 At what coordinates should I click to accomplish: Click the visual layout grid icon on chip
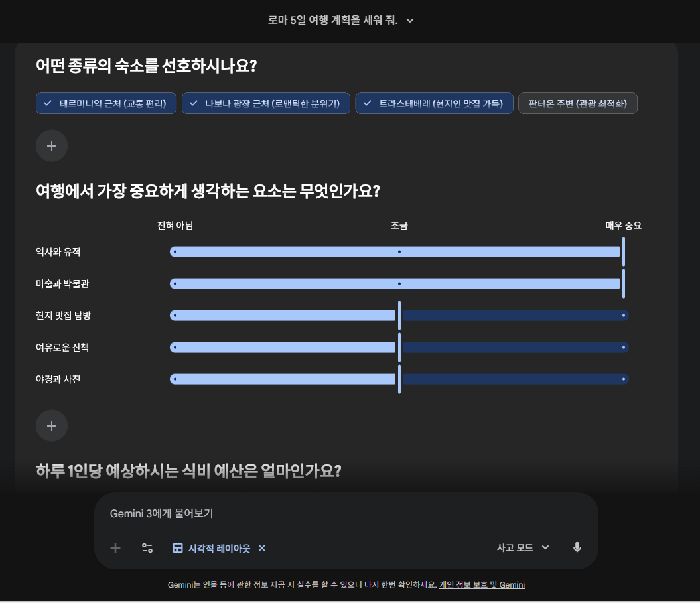pyautogui.click(x=178, y=548)
